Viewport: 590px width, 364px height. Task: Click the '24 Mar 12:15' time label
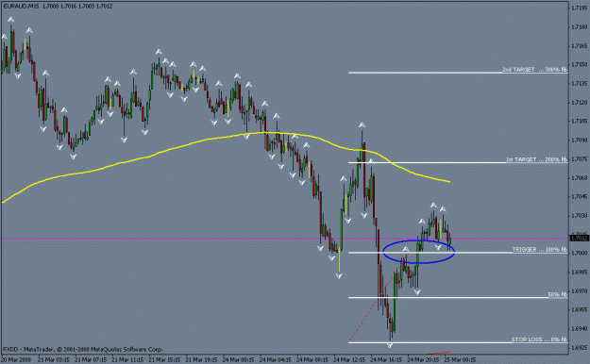pyautogui.click(x=349, y=360)
